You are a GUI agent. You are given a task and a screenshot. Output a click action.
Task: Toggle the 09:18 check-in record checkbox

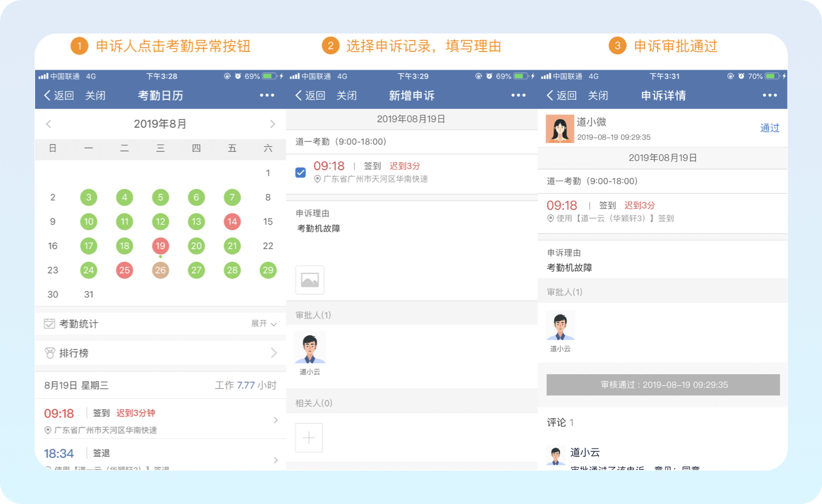300,173
